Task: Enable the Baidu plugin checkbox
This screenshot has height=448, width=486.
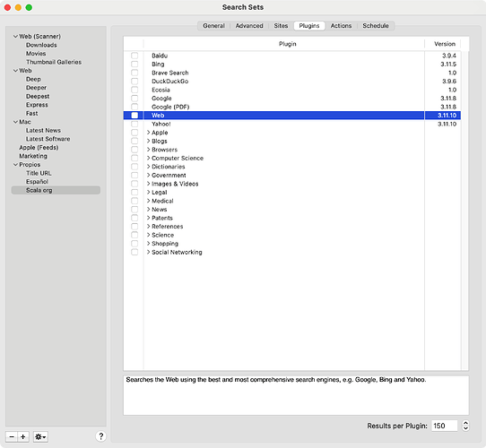Action: click(135, 56)
